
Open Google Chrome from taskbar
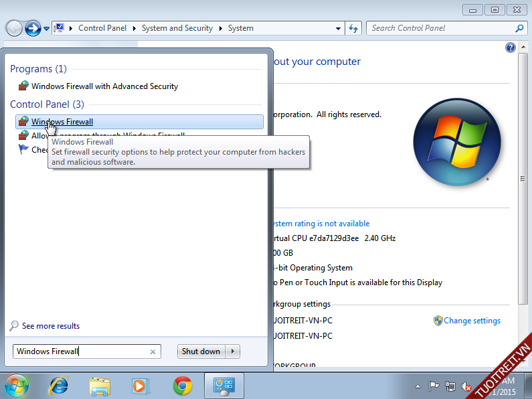[x=182, y=386]
